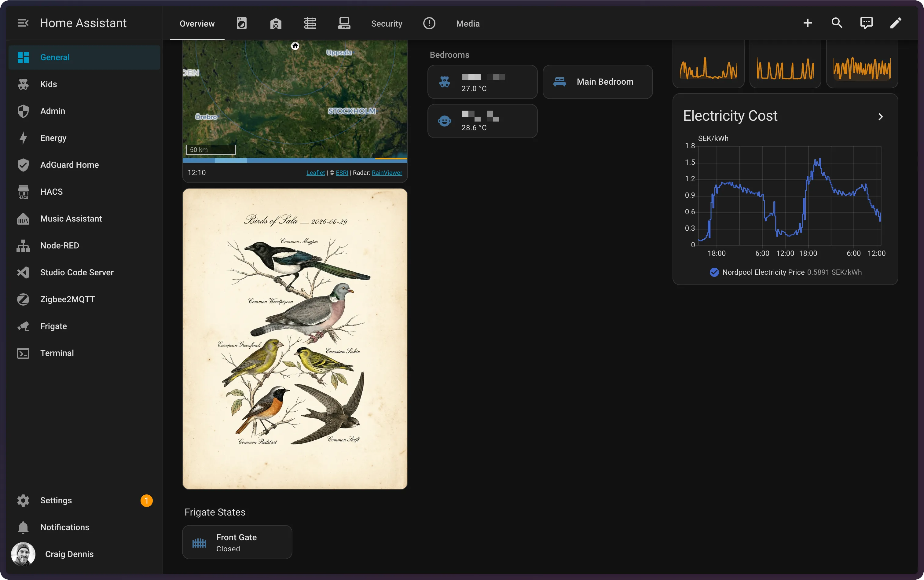
Task: Click the Settings update badge
Action: point(147,500)
